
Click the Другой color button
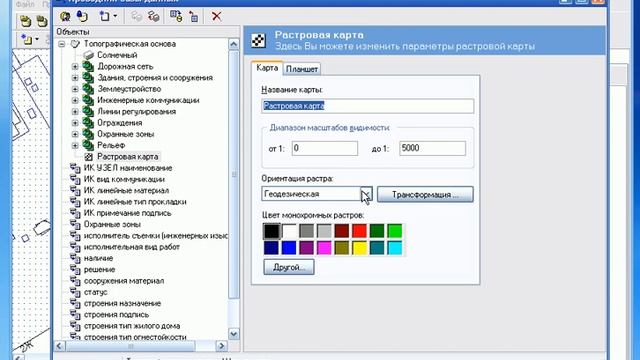click(x=289, y=267)
